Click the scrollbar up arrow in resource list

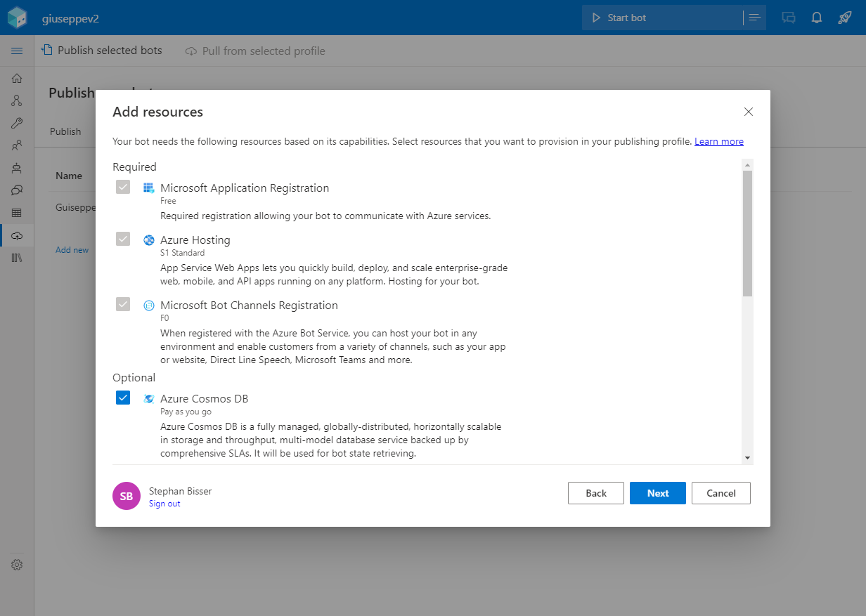click(x=747, y=165)
